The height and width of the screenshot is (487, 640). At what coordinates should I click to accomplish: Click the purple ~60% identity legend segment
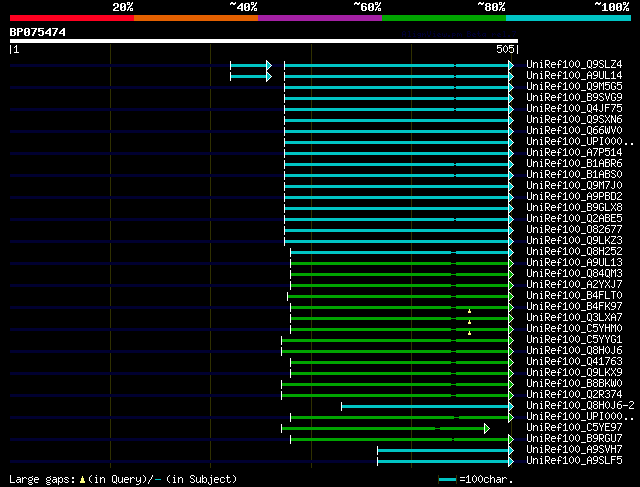[x=320, y=18]
